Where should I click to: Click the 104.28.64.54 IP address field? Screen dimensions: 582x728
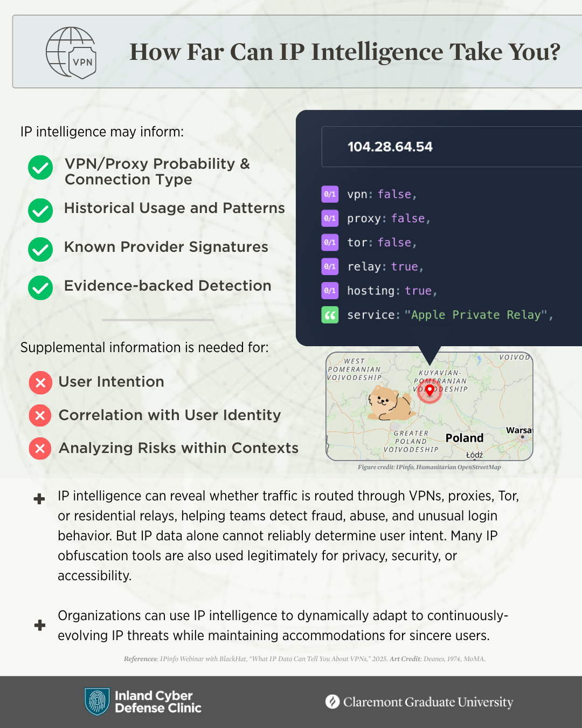pos(390,147)
